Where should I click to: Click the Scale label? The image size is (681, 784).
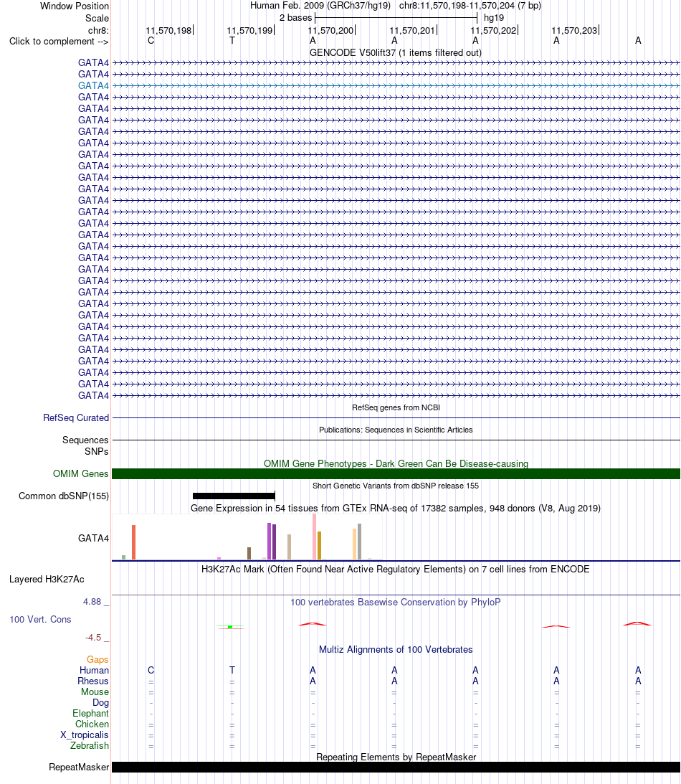[97, 18]
